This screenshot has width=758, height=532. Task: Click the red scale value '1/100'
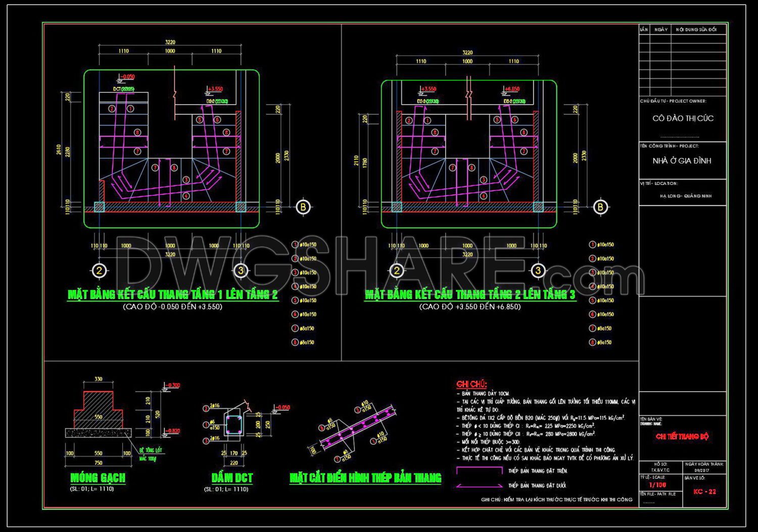[658, 485]
